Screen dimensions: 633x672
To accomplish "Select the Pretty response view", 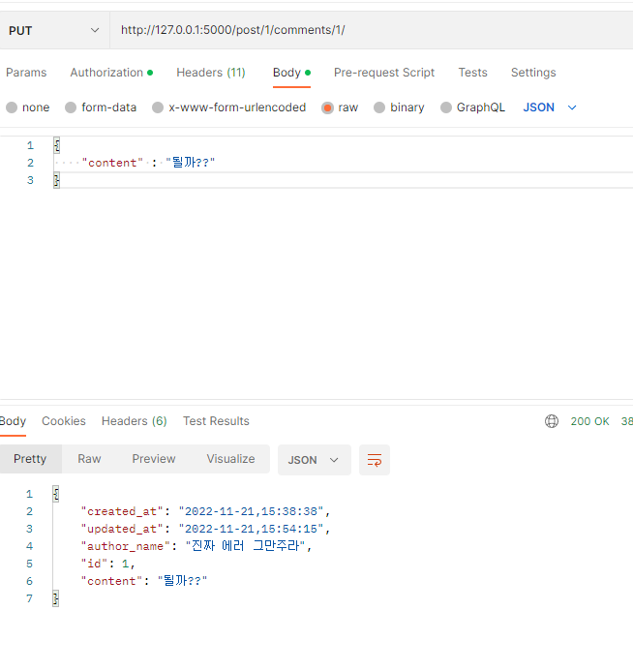I will tap(30, 459).
